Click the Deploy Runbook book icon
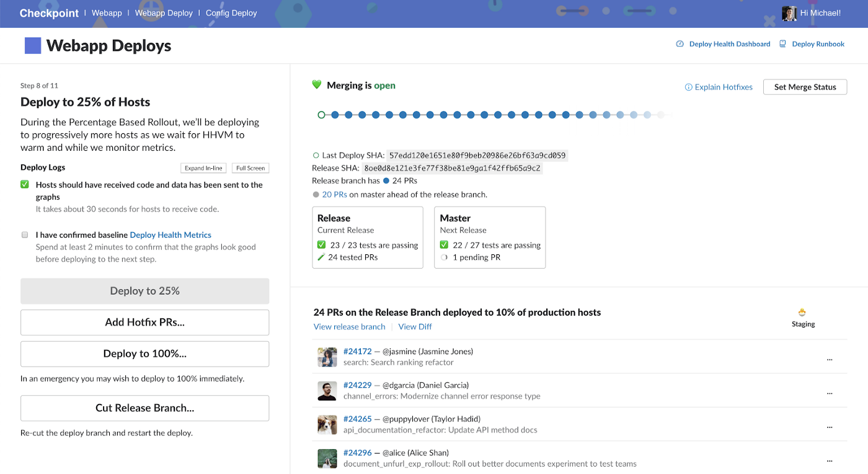The image size is (868, 474). [x=782, y=44]
